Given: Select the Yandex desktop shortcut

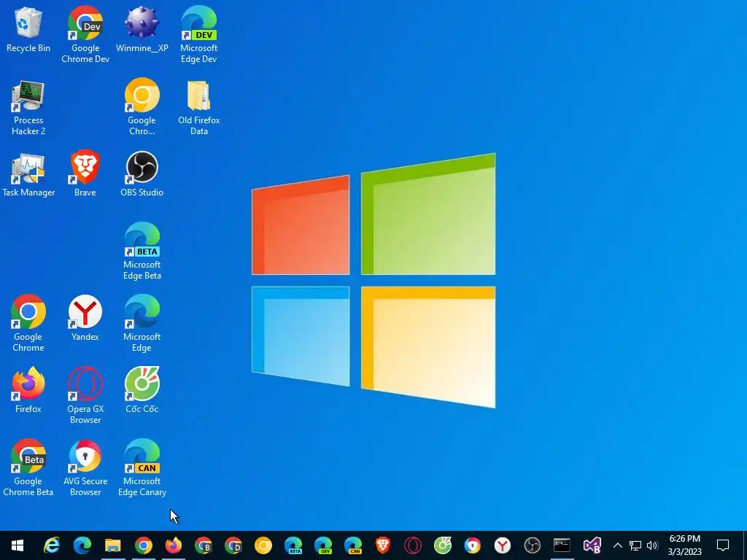Looking at the screenshot, I should pyautogui.click(x=85, y=319).
